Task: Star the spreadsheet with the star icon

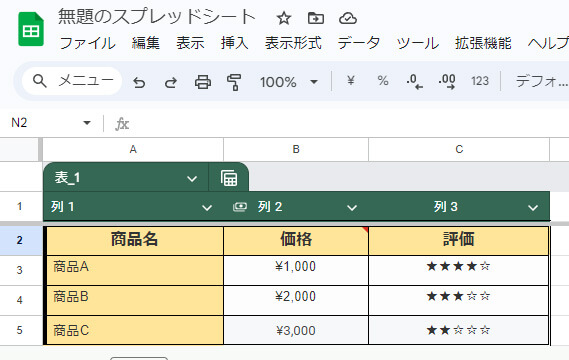Action: click(x=284, y=18)
